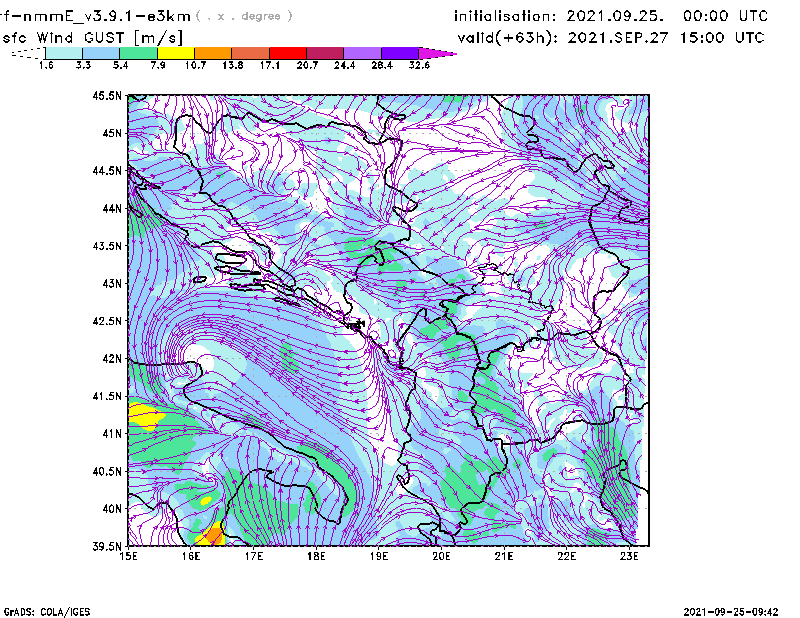Click the 'sfc Wind GUST [m/s]' title
This screenshot has width=800, height=618.
[x=92, y=38]
